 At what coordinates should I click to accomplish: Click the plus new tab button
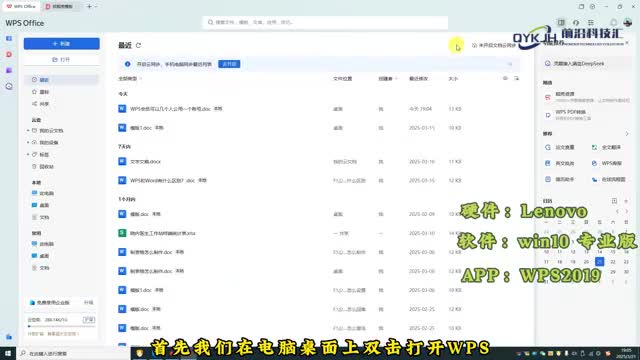pos(89,7)
